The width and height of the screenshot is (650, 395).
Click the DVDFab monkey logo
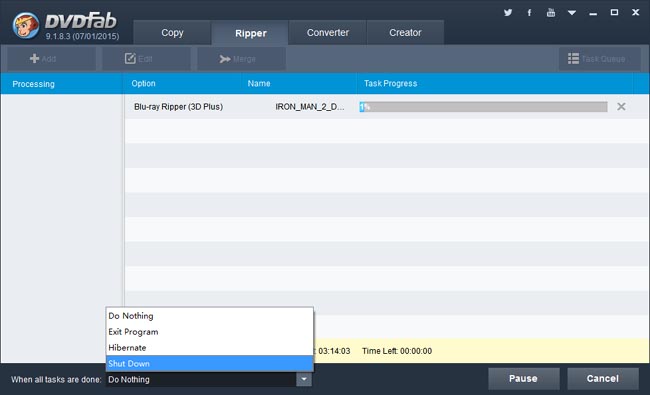[26, 25]
